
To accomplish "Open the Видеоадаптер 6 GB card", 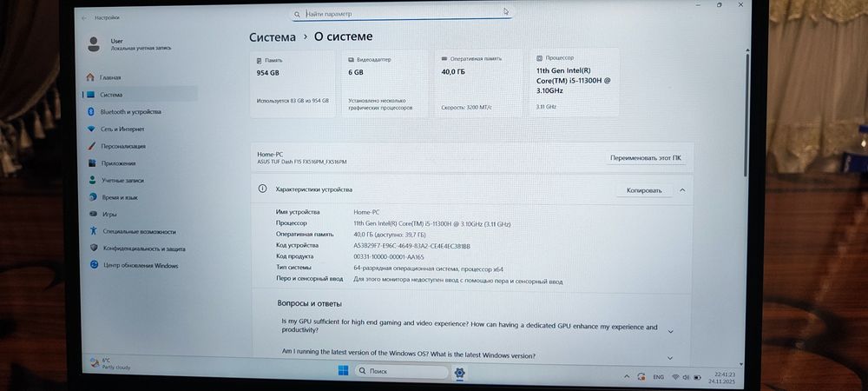I will point(385,83).
